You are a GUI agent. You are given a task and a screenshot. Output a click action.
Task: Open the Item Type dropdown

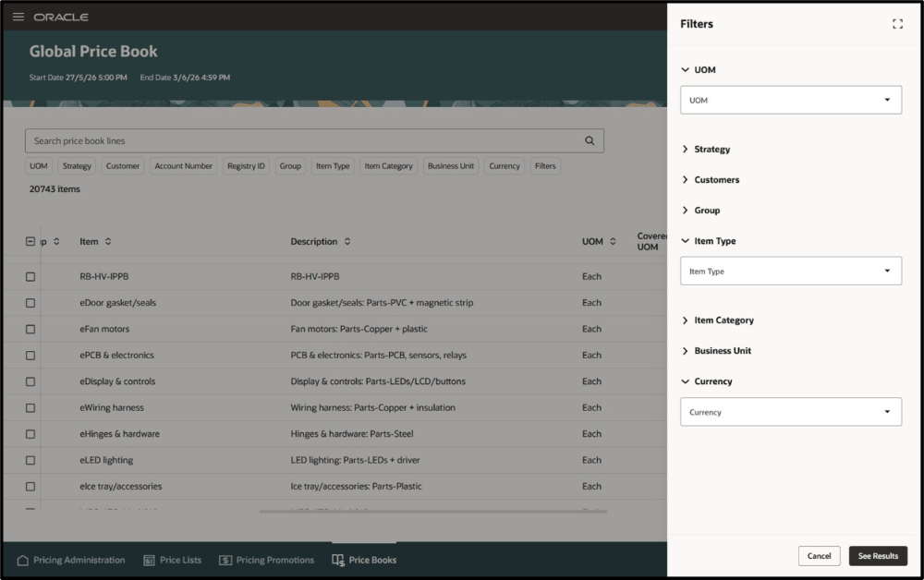(x=791, y=271)
